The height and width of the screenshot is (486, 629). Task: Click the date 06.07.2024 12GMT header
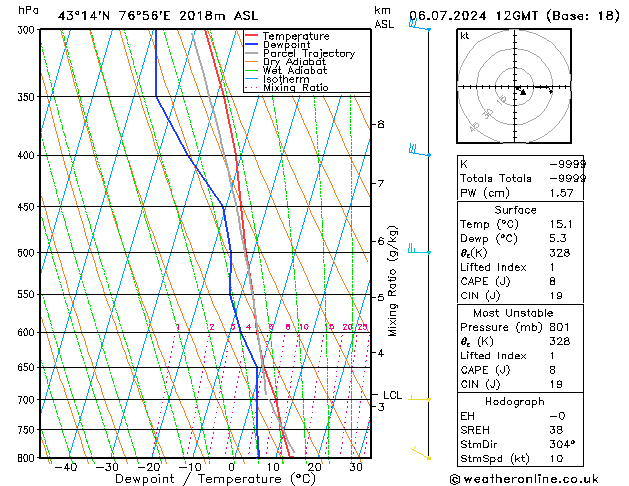pyautogui.click(x=473, y=16)
